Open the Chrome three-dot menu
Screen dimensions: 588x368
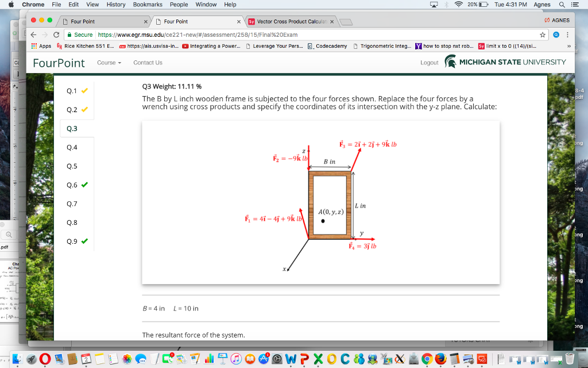pos(567,34)
